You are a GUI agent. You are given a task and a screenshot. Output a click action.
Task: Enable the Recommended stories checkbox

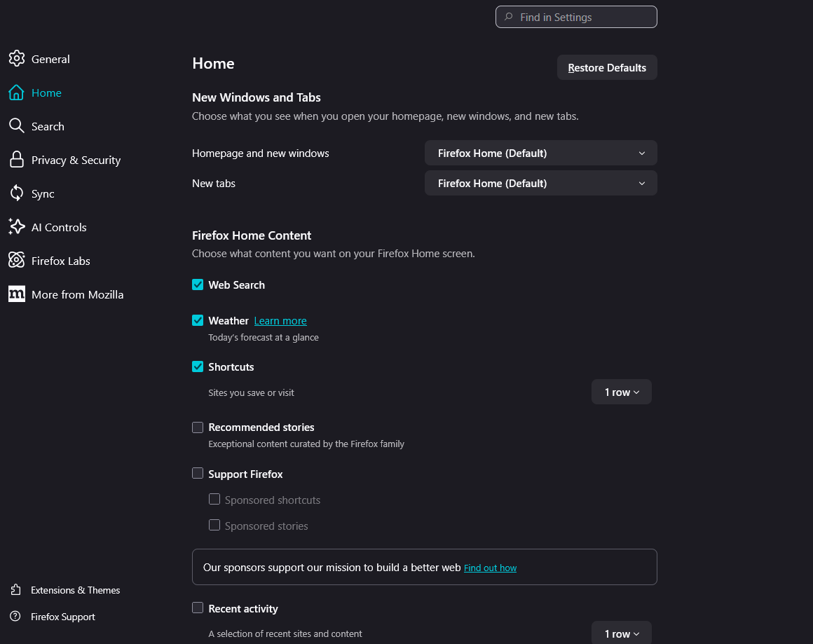tap(198, 427)
